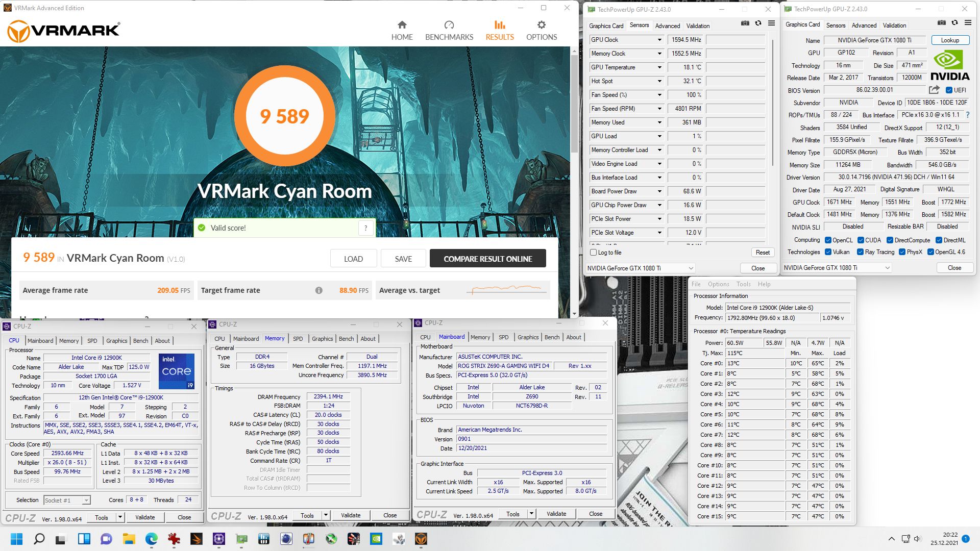
Task: Open Socket #1 selection dropdown in CPU-Z
Action: click(67, 500)
